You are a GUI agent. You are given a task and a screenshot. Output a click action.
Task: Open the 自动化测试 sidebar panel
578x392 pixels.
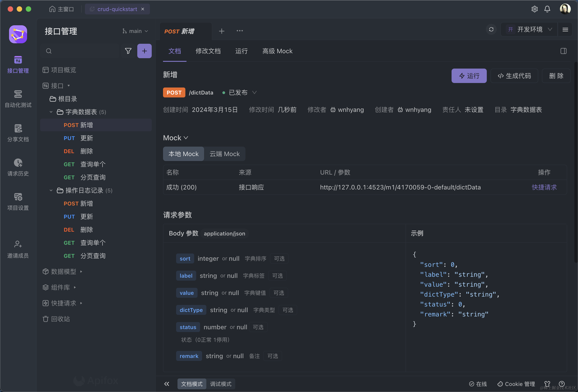[18, 99]
